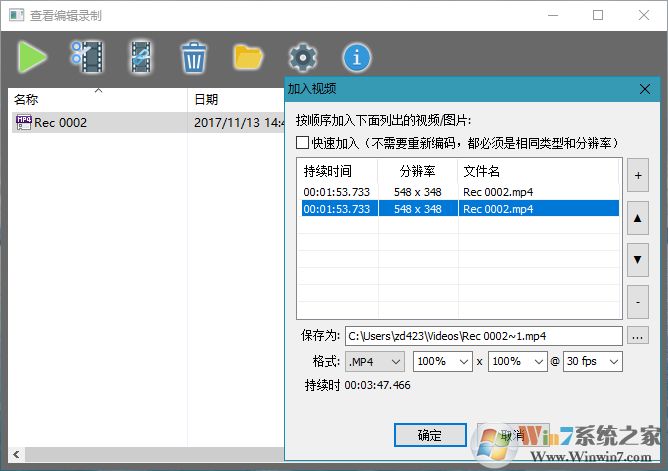Click the blue info icon
Viewport: 668px width, 471px height.
(x=356, y=57)
